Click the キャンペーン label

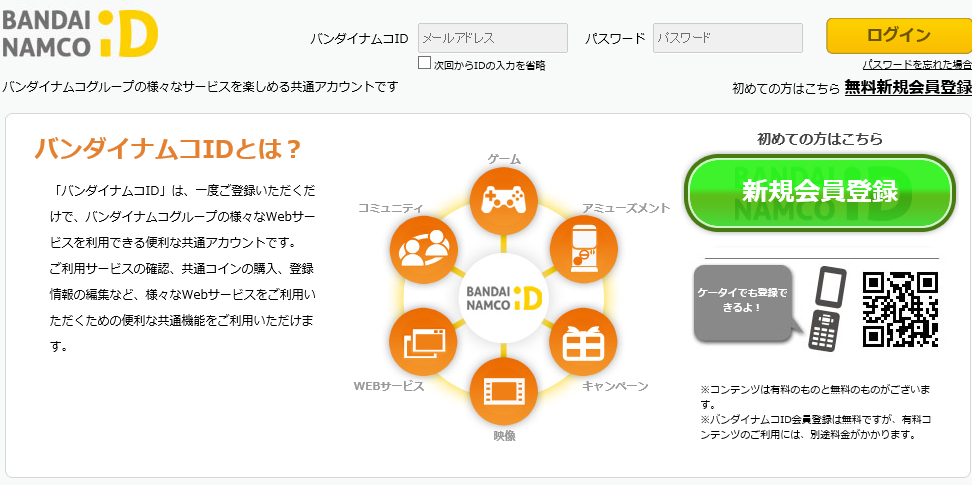[x=615, y=386]
